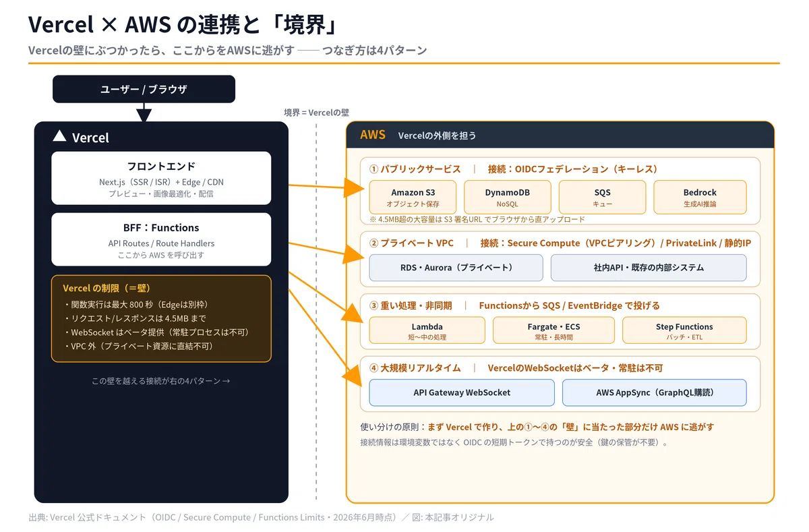Click the BFF：Functions card
The height and width of the screenshot is (532, 809).
(x=161, y=239)
